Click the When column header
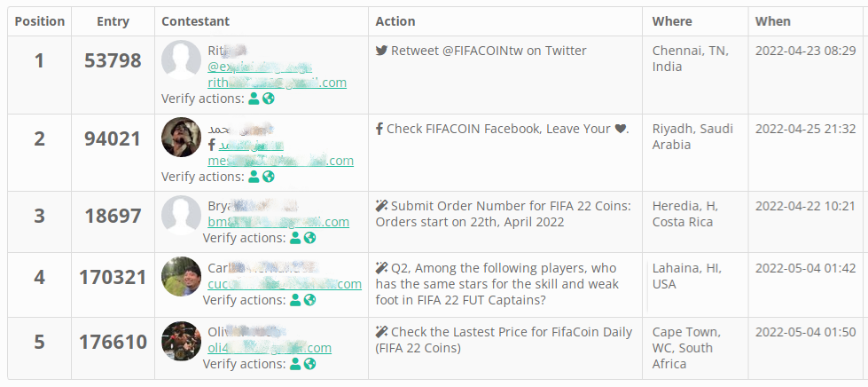Screen dimensions: 868x387 pyautogui.click(x=772, y=21)
